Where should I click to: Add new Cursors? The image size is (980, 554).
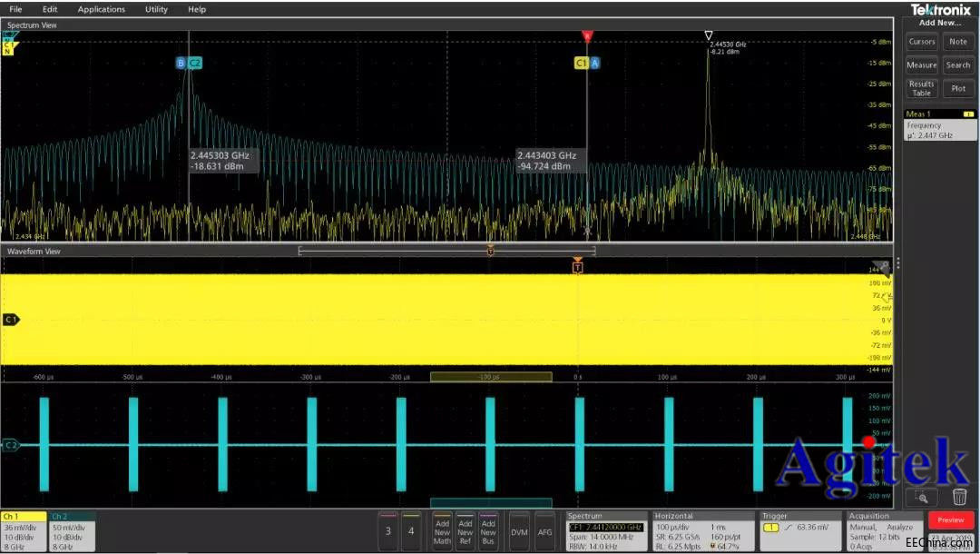point(922,42)
